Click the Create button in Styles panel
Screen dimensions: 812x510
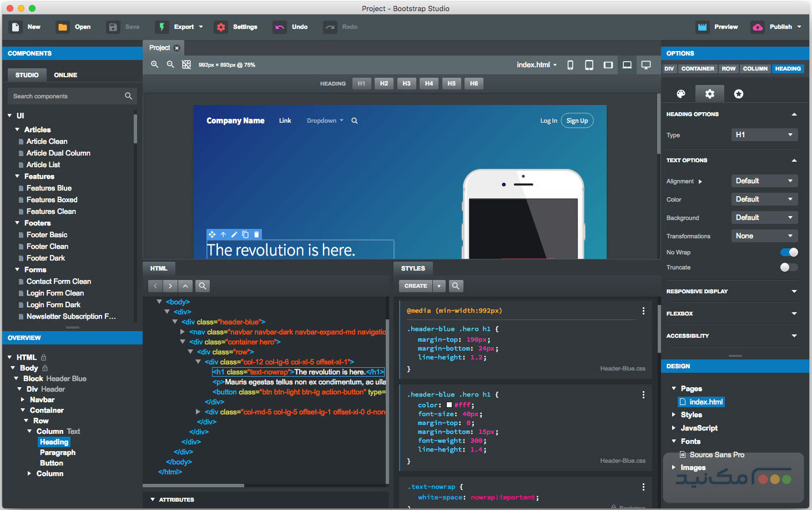pyautogui.click(x=415, y=286)
